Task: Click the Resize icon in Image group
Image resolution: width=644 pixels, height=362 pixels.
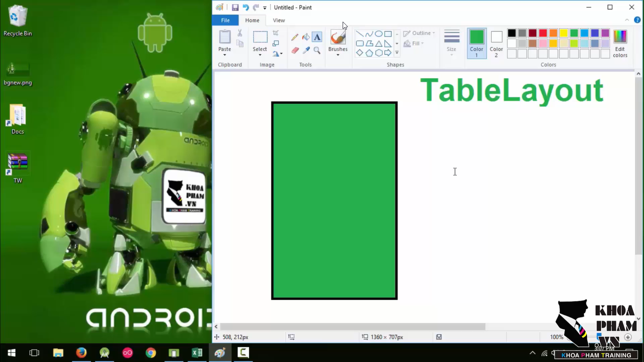Action: 276,43
